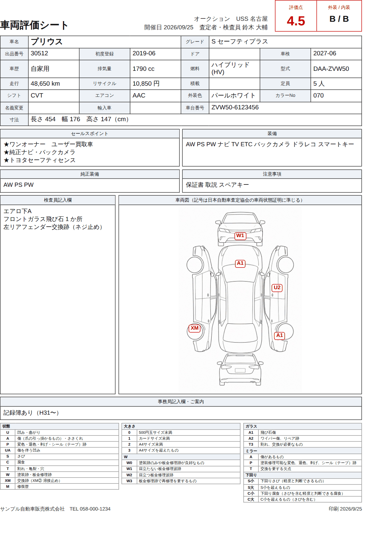The width and height of the screenshot is (392, 555).
Task: Click the '注意事項' section header
Action: tap(272, 174)
